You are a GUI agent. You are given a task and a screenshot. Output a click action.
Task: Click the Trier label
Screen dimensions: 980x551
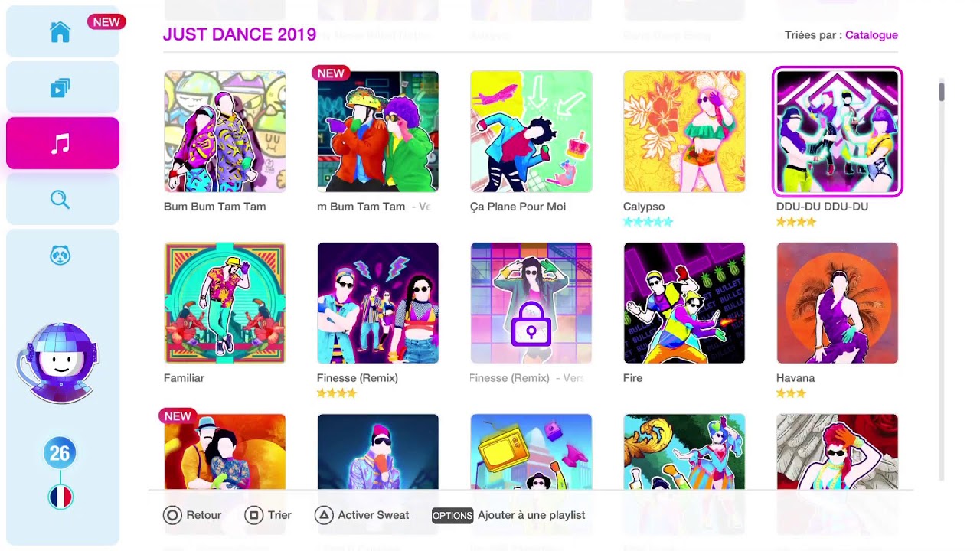click(279, 515)
